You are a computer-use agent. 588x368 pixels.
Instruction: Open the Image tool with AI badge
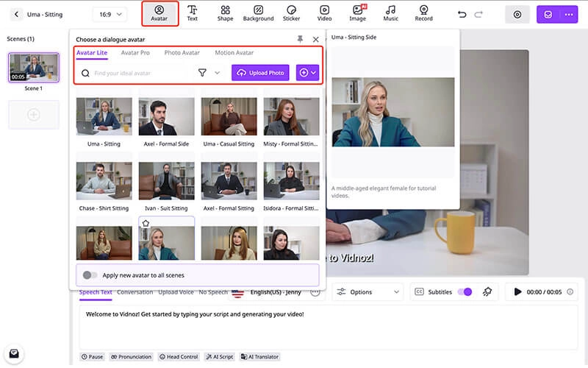(358, 13)
